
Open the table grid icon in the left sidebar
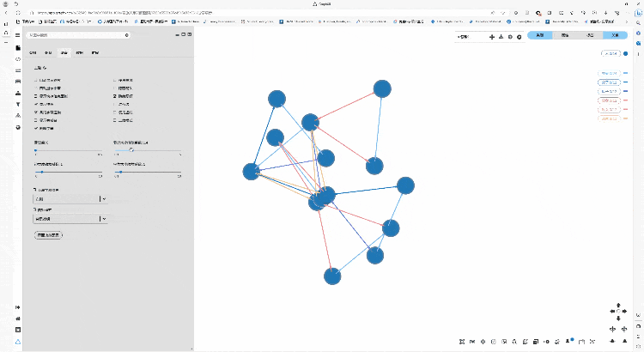[18, 82]
